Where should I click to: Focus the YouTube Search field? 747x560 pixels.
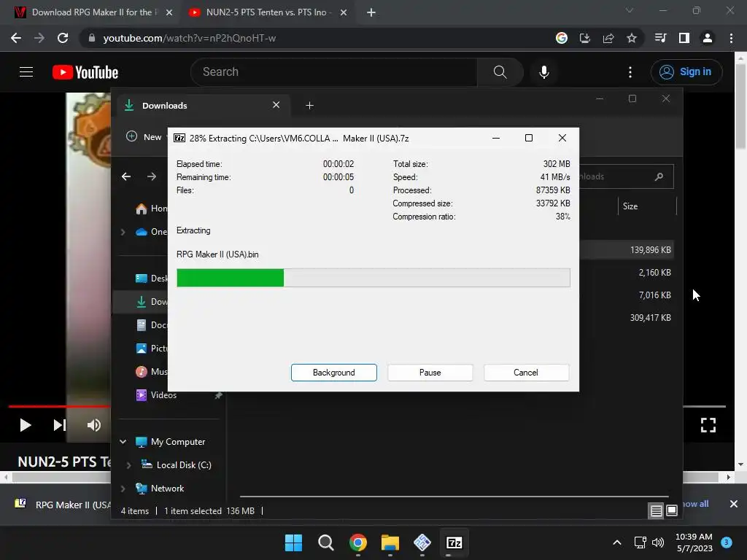333,72
